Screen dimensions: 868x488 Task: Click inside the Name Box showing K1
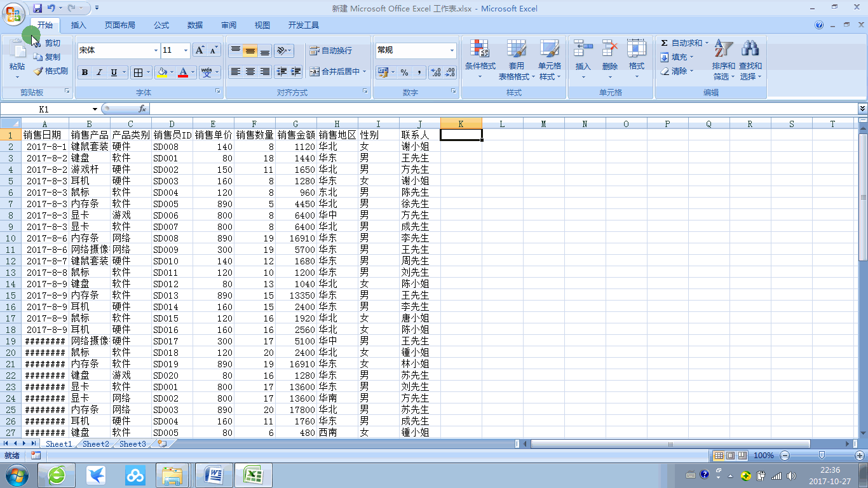tap(44, 109)
